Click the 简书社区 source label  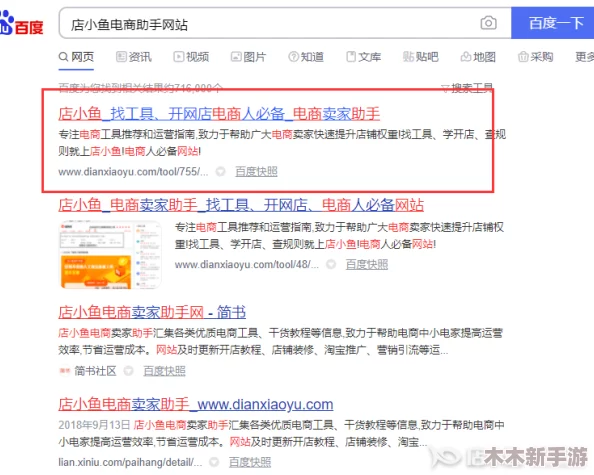[x=95, y=371]
